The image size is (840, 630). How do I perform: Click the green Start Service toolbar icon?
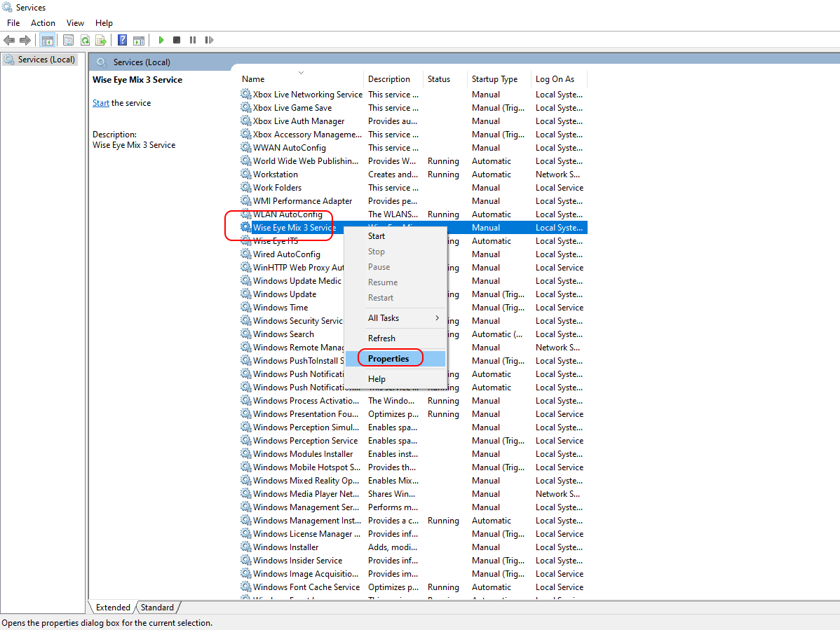click(x=161, y=41)
